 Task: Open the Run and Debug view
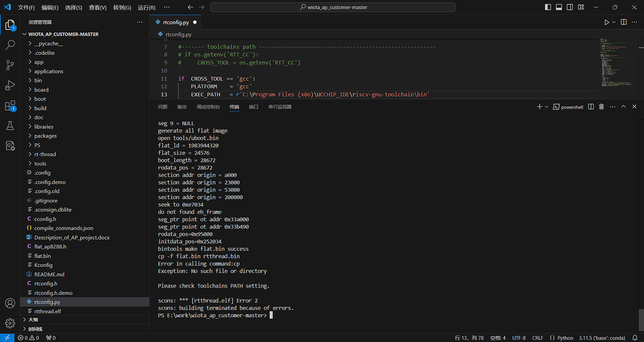[10, 85]
